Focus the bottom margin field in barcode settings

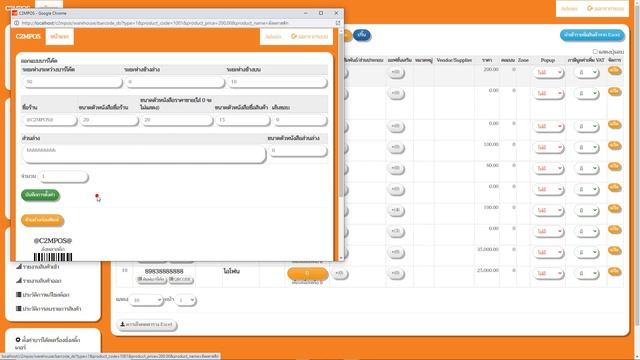coord(174,82)
